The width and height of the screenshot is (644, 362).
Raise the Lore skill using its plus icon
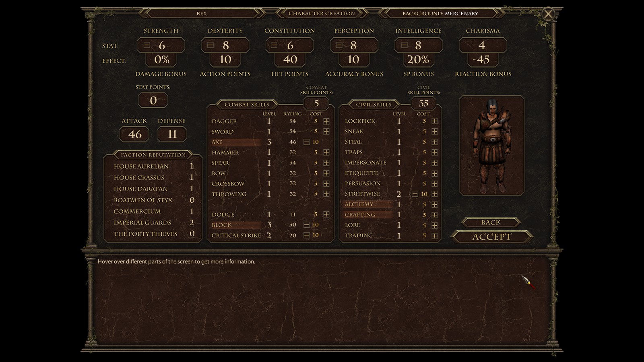435,225
